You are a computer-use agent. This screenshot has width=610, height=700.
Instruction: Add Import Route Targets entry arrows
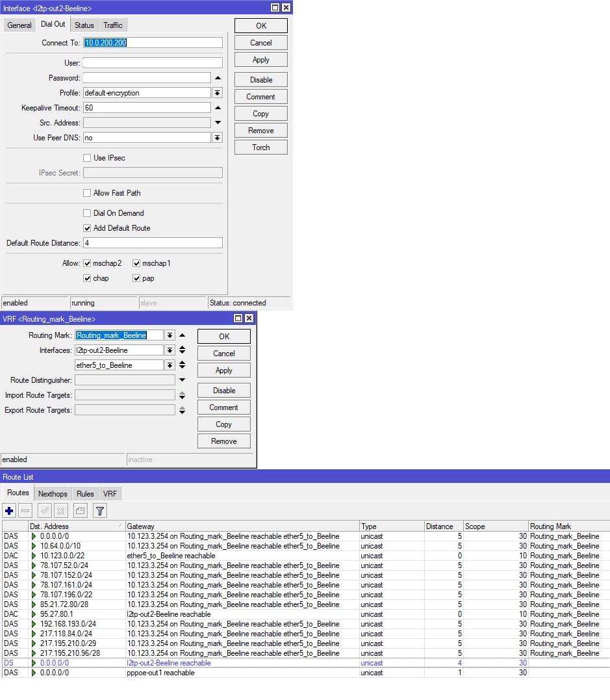point(182,395)
